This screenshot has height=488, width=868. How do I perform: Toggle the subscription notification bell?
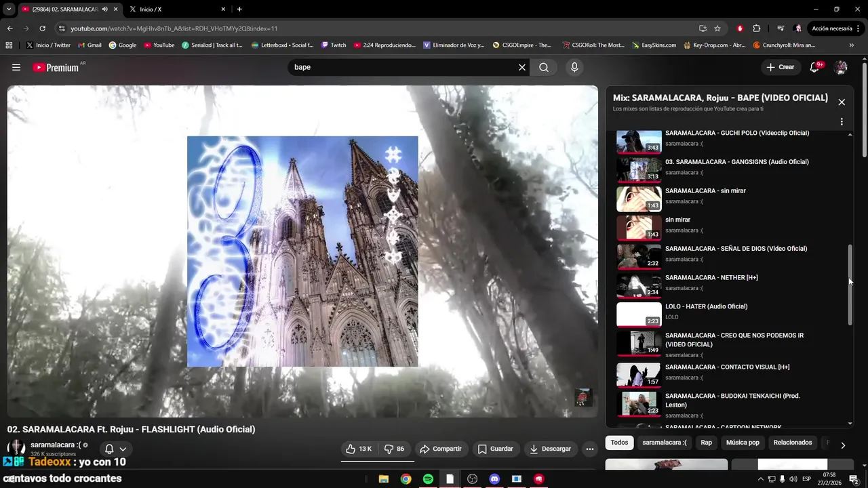tap(109, 449)
